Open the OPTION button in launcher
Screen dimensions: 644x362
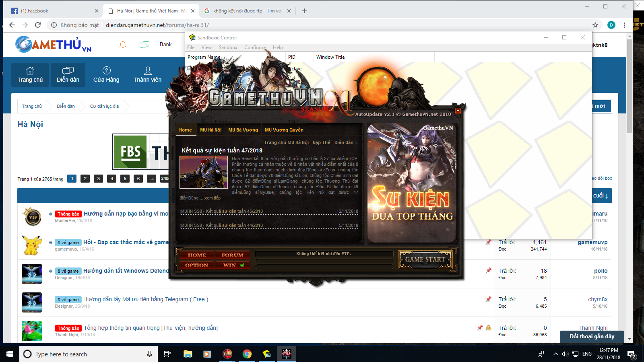197,265
